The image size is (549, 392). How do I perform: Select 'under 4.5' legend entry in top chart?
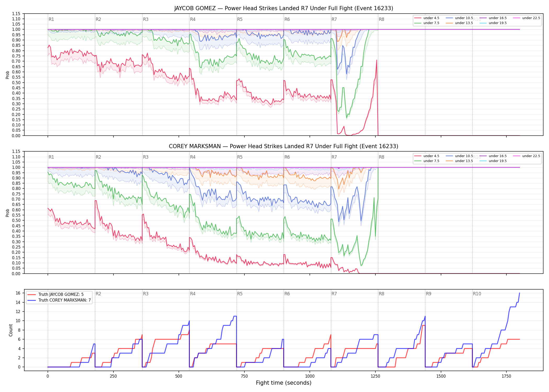(x=427, y=18)
